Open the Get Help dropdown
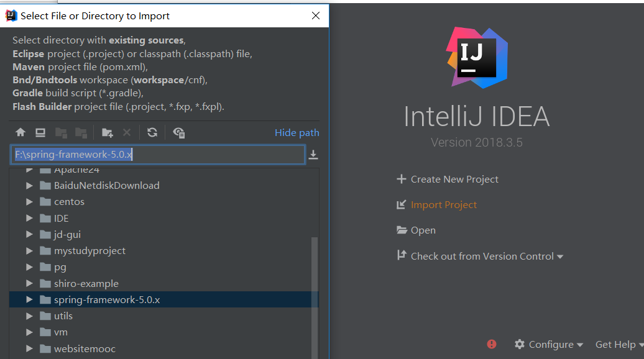 (x=619, y=344)
